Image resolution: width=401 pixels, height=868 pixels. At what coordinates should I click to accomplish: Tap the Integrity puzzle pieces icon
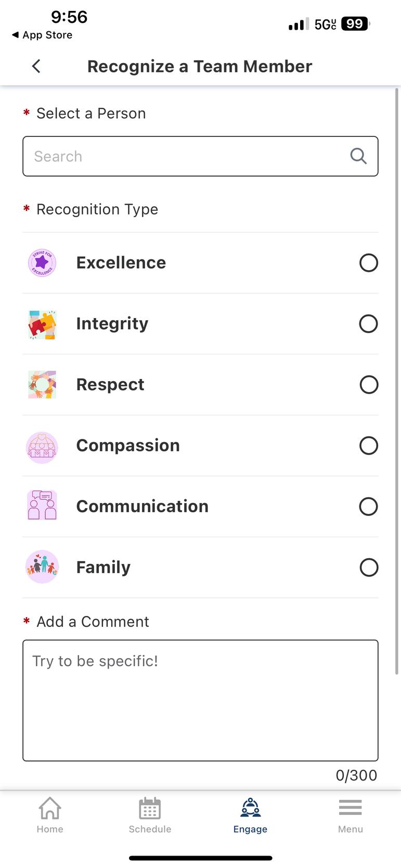coord(42,324)
